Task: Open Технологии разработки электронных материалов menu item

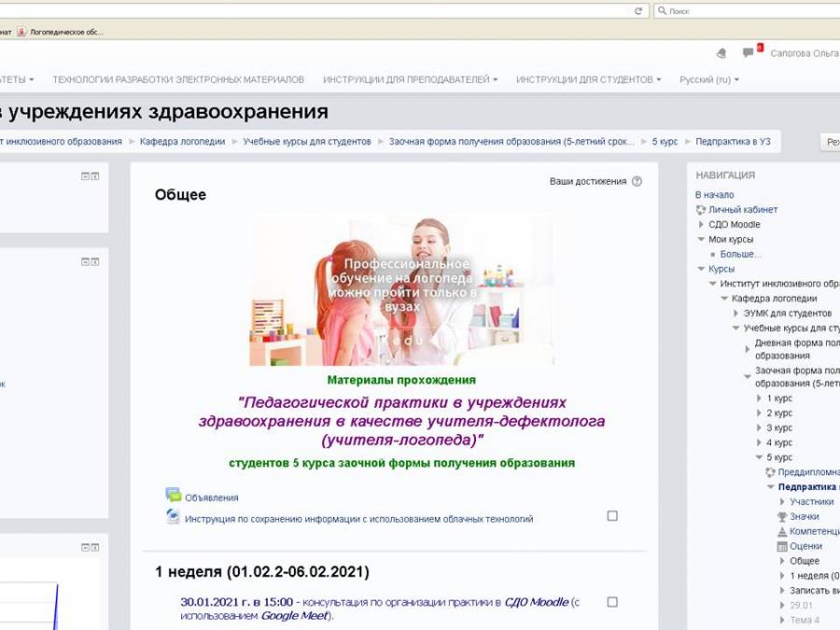Action: (178, 79)
